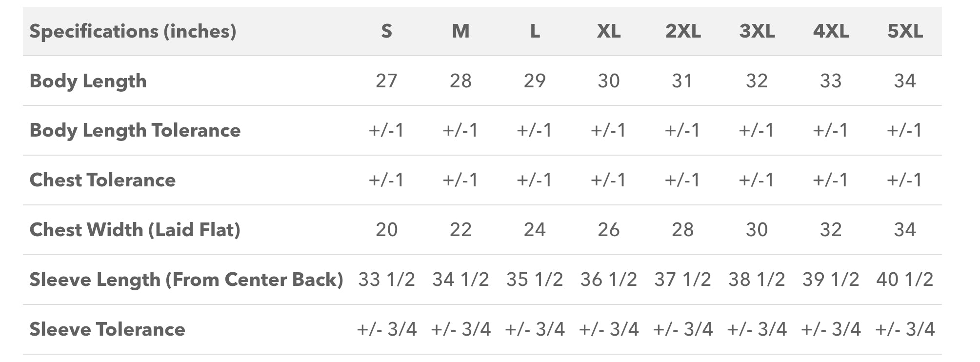Select the Chest Width (Laid Flat) label
Viewport: 980px width, 362px height.
click(135, 230)
